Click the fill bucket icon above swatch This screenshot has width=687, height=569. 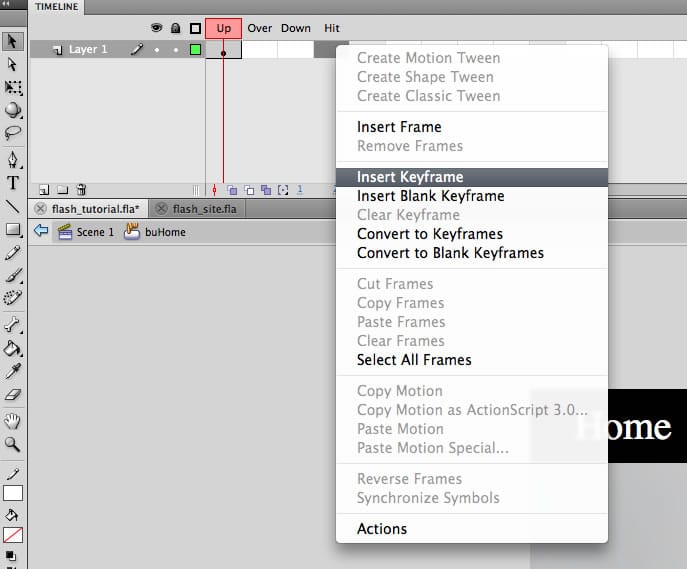tap(12, 515)
